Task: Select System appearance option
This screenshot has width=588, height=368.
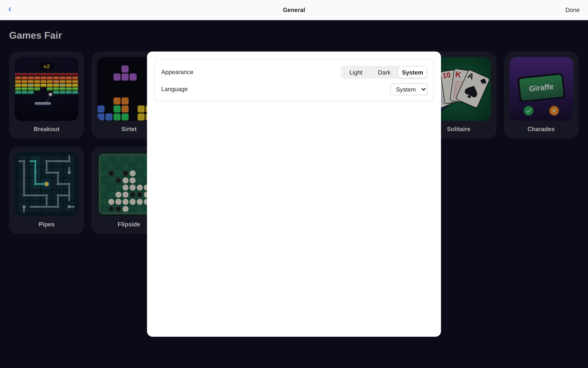Action: (412, 72)
